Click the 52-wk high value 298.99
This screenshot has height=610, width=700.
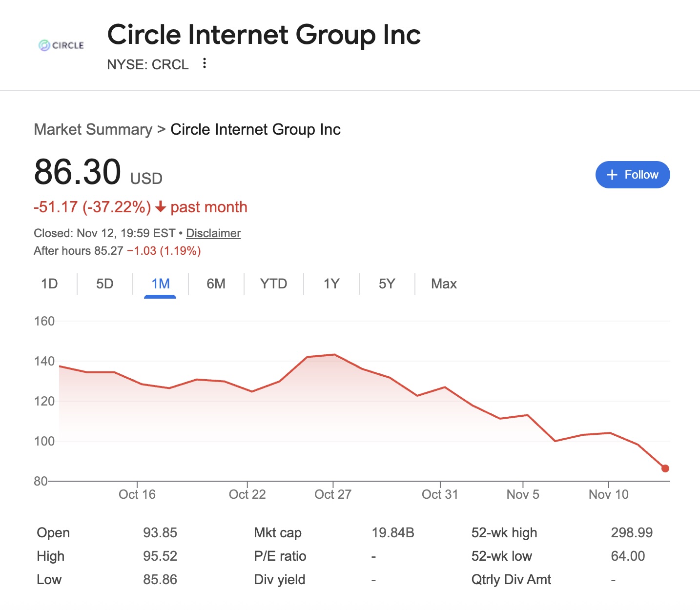click(x=632, y=532)
